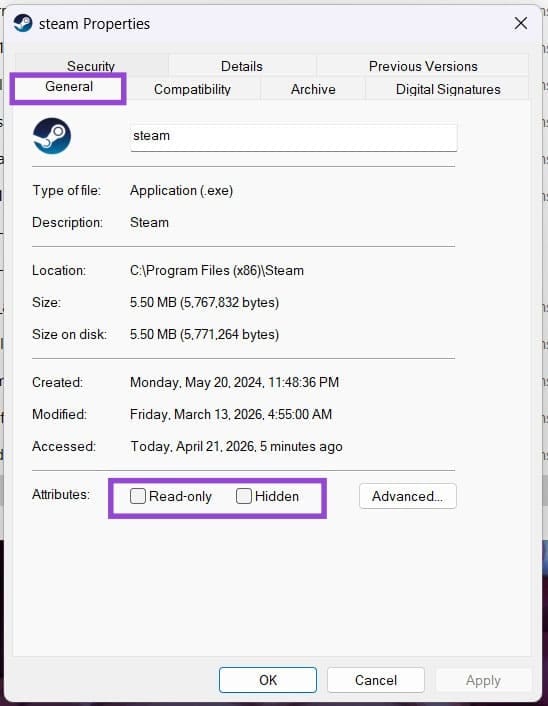Open the Details tab

(x=242, y=66)
